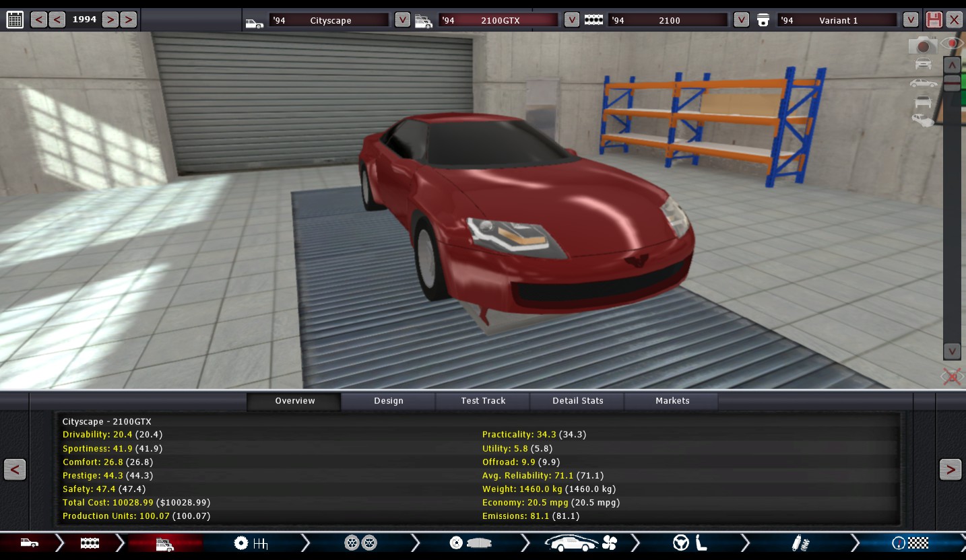
Task: Open the Test Track tab
Action: 483,401
